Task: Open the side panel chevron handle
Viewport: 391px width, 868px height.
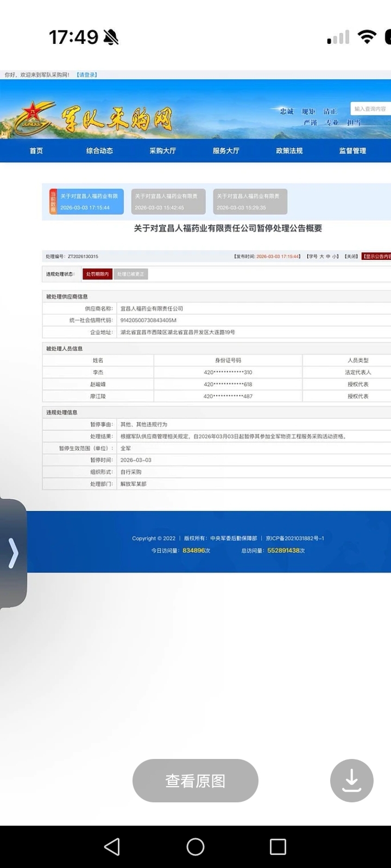Action: coord(13,553)
